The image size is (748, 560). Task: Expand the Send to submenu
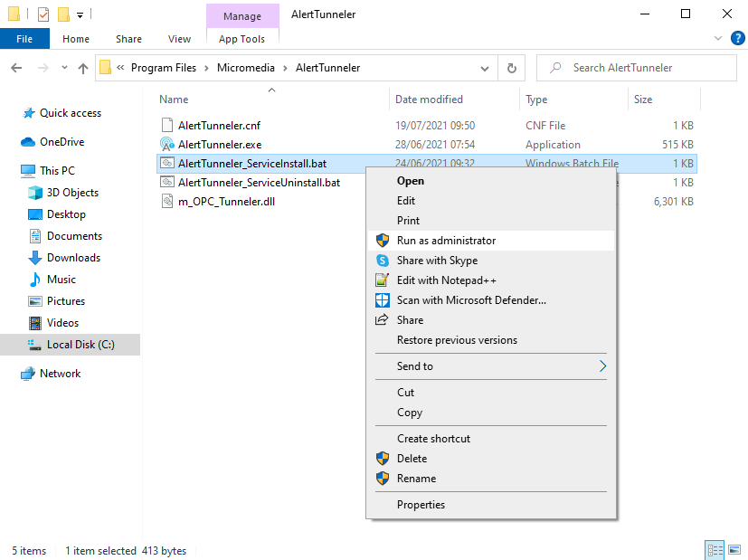[601, 366]
